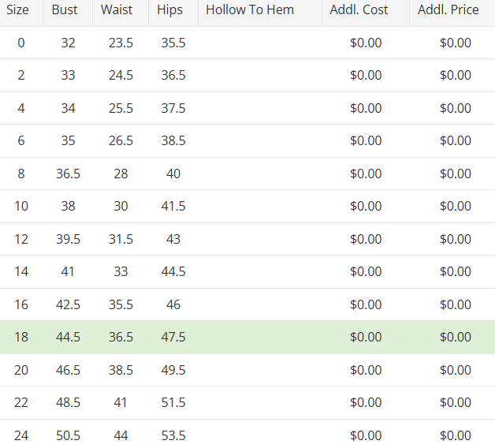Select the size 0 row

[x=247, y=43]
